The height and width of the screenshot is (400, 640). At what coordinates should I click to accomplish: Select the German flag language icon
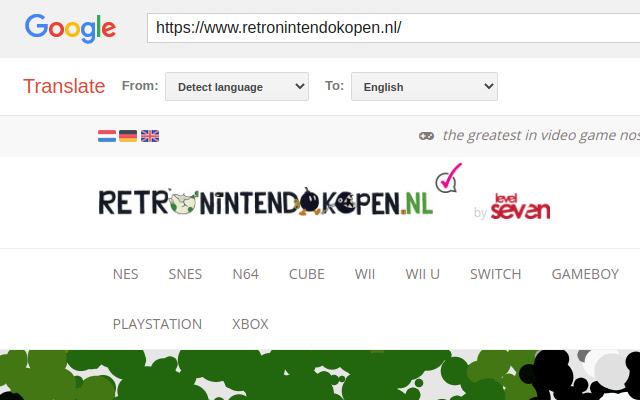coord(128,136)
